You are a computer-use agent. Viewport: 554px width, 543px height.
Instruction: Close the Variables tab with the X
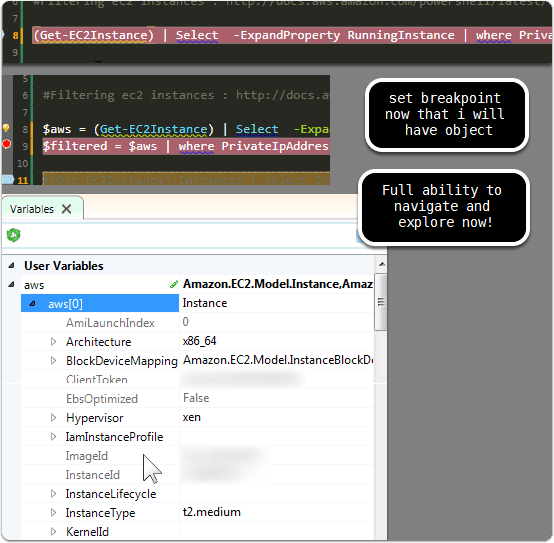point(66,209)
